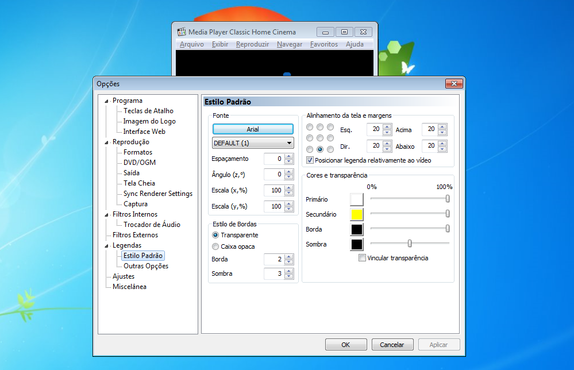Select DVD/OGM in the tree
574x370 pixels.
point(139,162)
